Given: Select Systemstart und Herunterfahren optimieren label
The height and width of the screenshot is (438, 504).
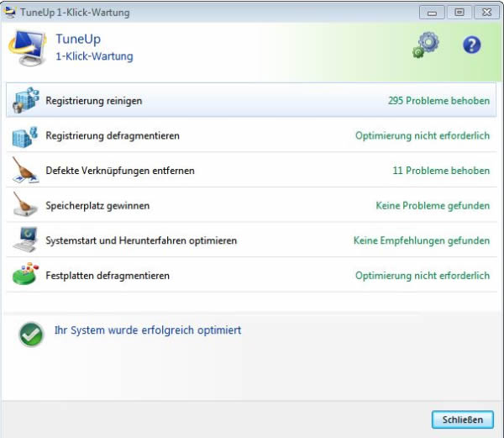Looking at the screenshot, I should click(141, 240).
